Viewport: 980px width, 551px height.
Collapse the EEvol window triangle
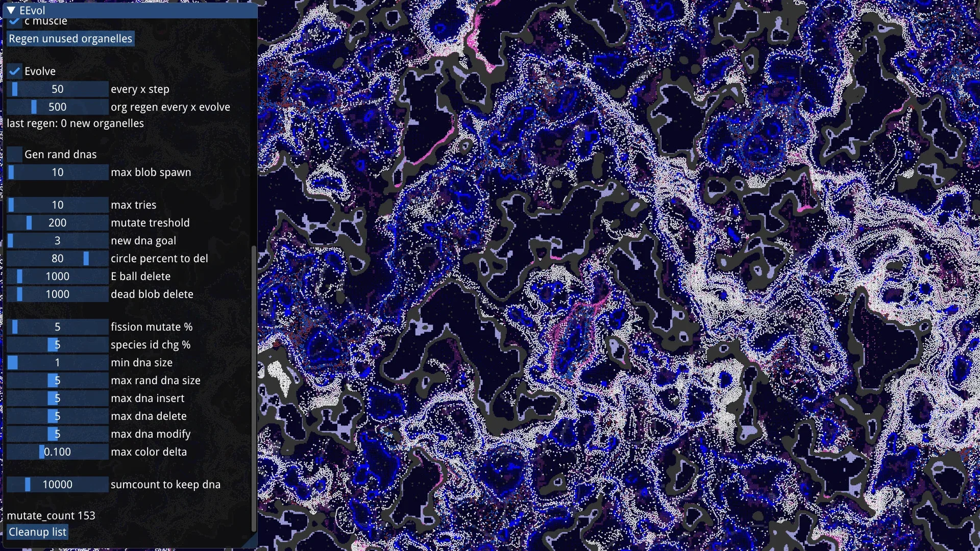[x=11, y=10]
